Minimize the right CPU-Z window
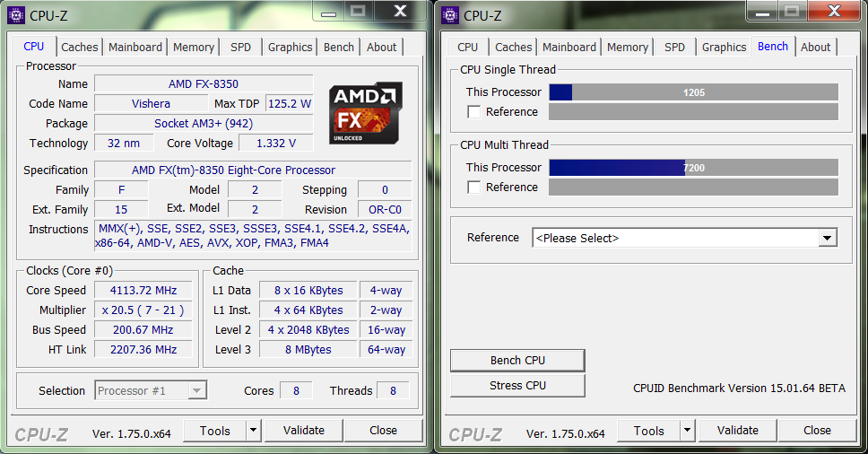 click(x=763, y=11)
